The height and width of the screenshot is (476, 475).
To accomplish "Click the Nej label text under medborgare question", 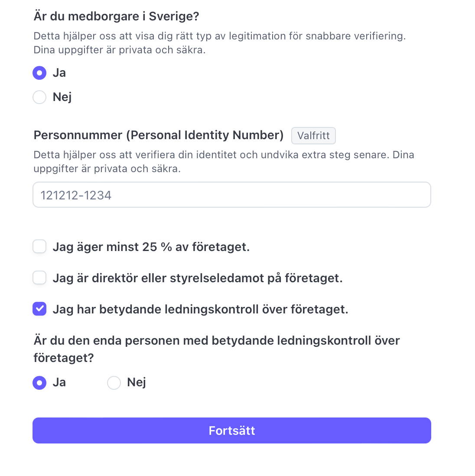I will point(62,97).
